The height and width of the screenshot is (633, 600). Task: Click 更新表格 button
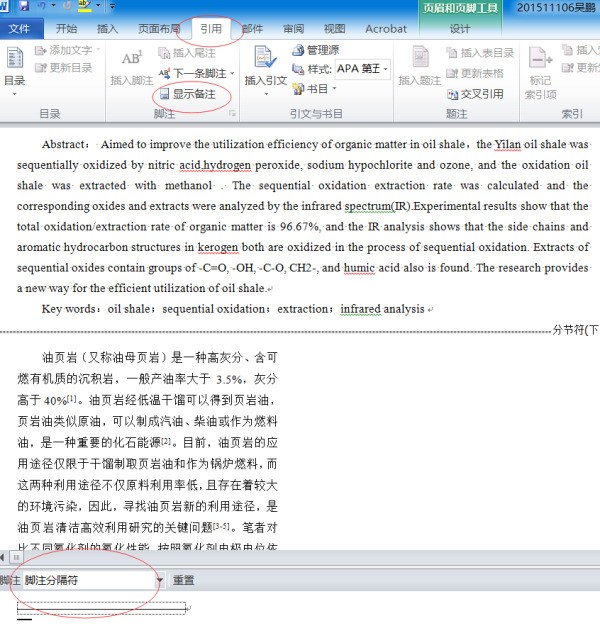pos(475,73)
